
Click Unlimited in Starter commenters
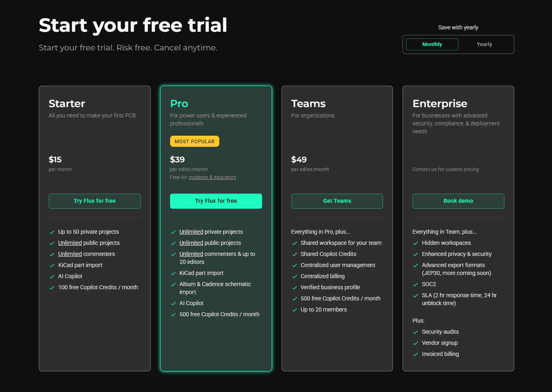pyautogui.click(x=70, y=254)
